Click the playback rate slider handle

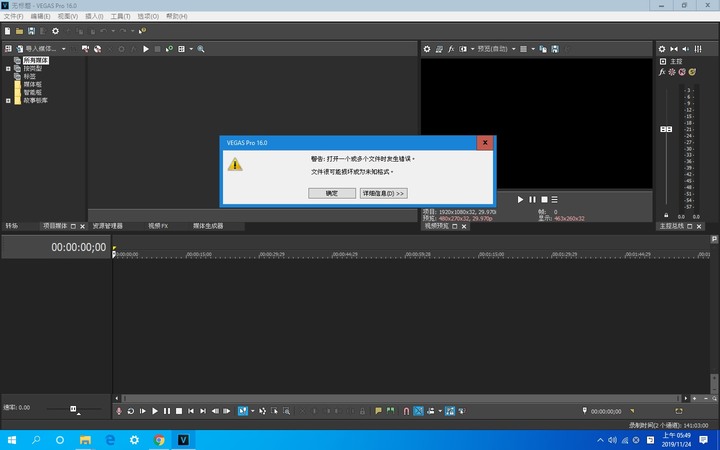[73, 408]
